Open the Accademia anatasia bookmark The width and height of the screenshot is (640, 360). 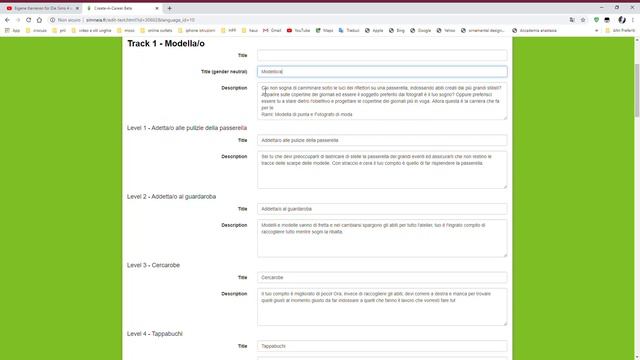(x=534, y=31)
